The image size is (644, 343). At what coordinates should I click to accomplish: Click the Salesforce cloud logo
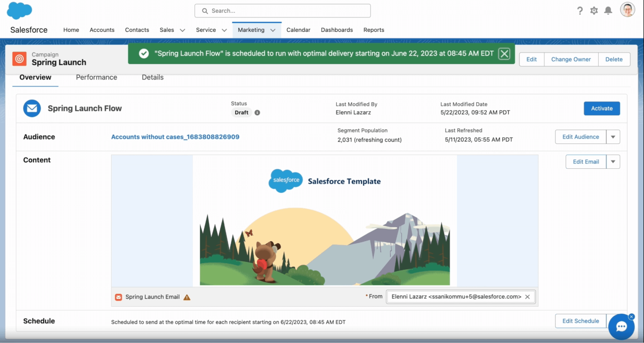[x=19, y=10]
